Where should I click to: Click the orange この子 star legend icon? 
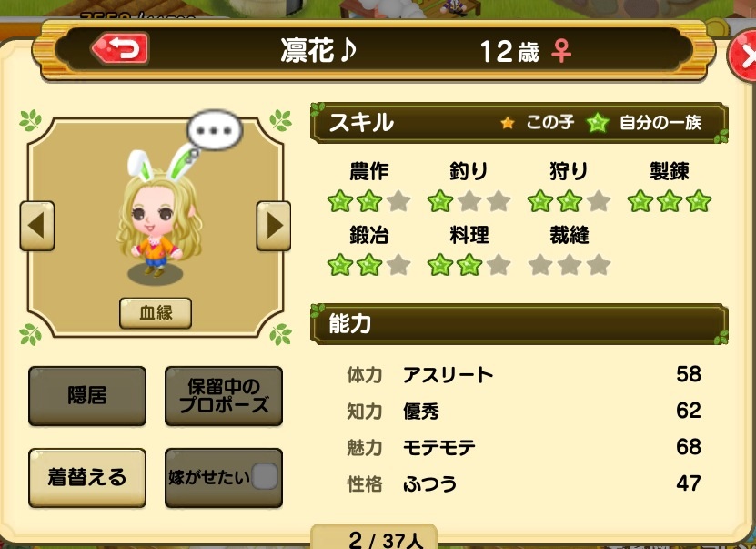(x=508, y=123)
